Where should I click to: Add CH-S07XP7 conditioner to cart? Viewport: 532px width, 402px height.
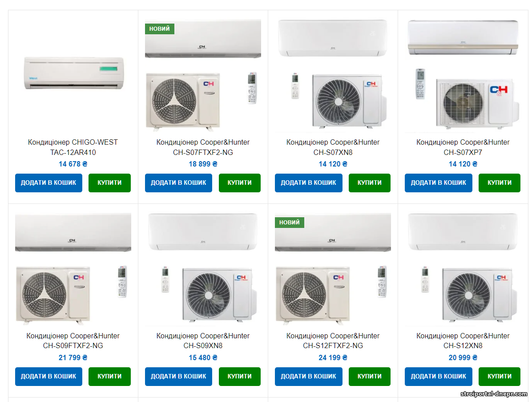pyautogui.click(x=438, y=183)
